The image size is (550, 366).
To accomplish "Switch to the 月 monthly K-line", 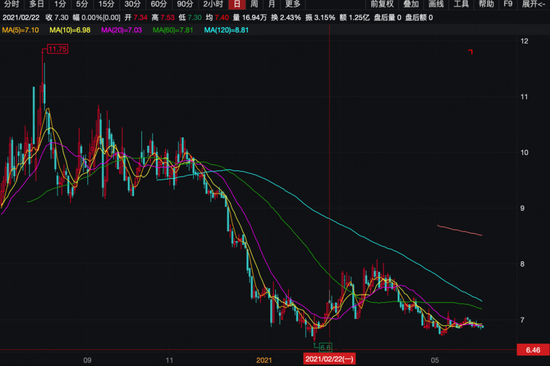I will click(271, 4).
